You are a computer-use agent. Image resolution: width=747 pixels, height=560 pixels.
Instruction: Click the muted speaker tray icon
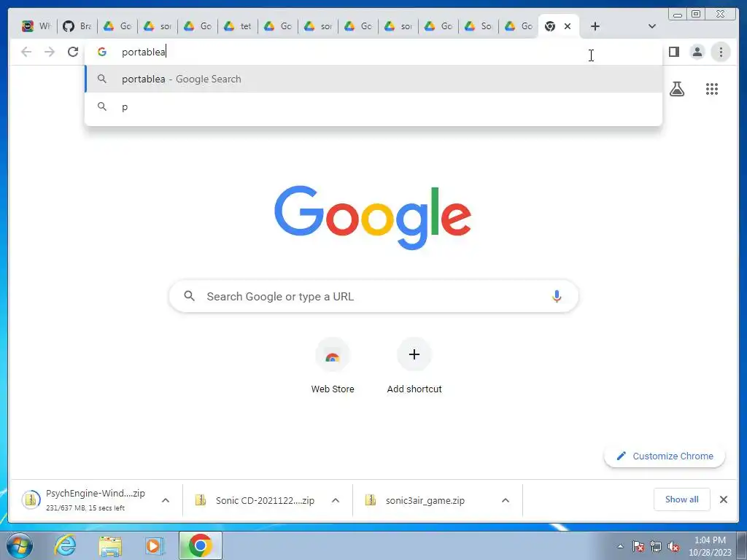[673, 546]
